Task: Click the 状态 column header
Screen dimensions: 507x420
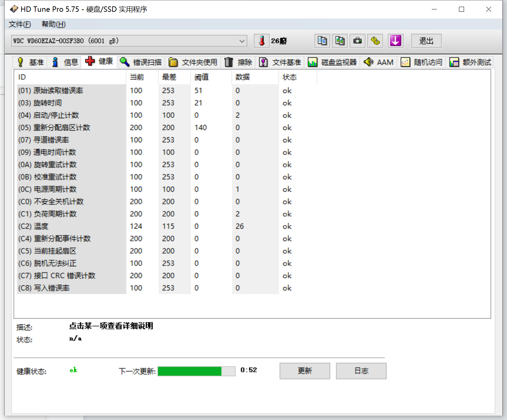Action: [x=298, y=77]
